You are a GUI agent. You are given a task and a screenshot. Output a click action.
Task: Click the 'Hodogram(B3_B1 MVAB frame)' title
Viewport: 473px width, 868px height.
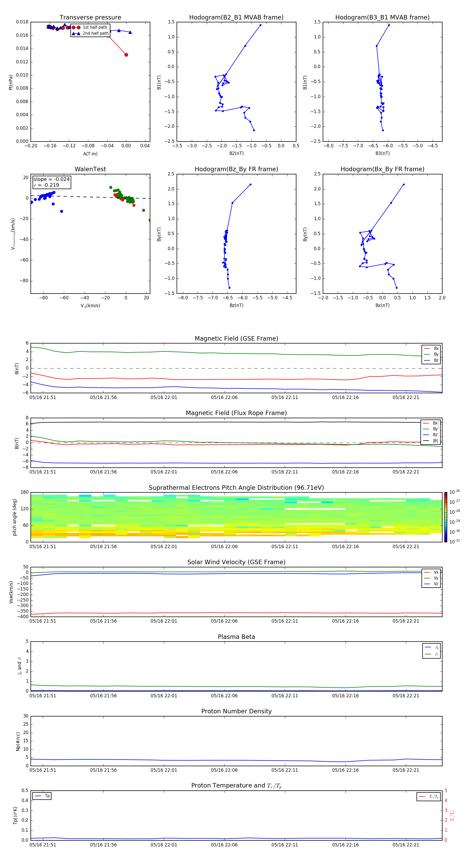click(x=382, y=17)
